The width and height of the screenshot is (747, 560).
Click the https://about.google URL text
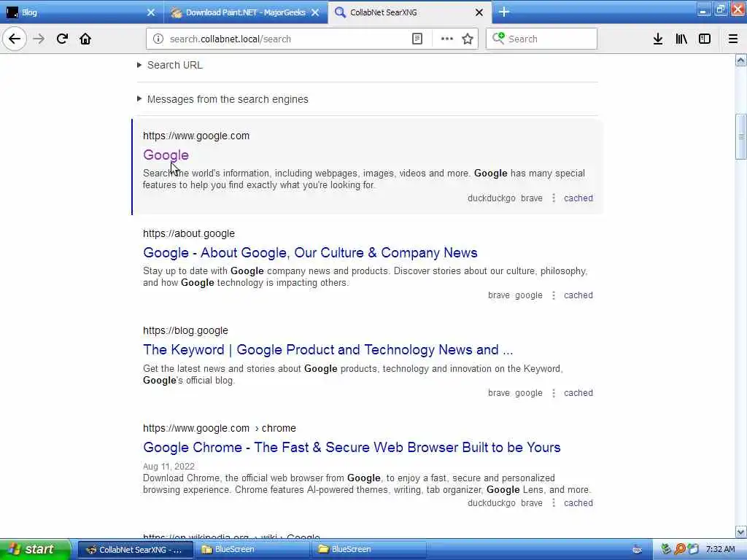(189, 233)
